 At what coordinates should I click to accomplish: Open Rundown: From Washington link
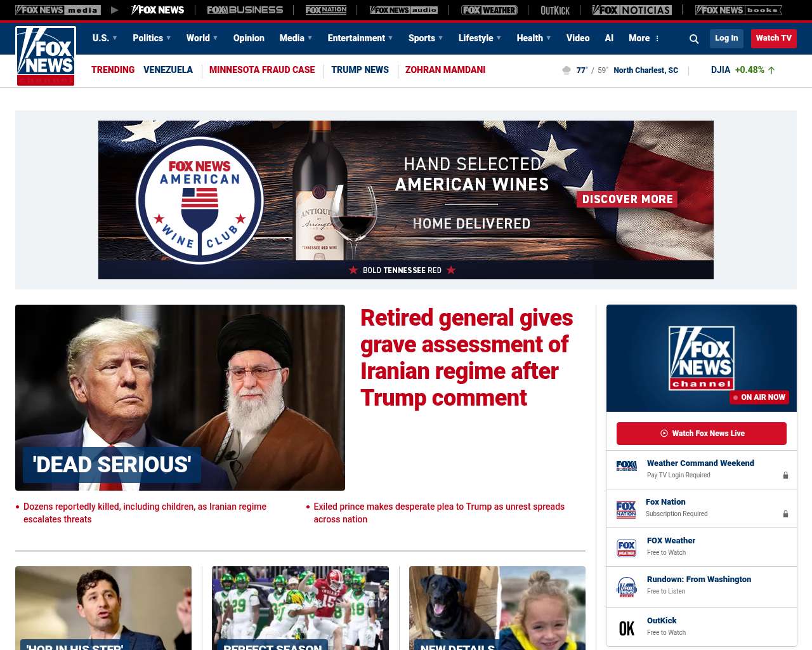click(699, 580)
